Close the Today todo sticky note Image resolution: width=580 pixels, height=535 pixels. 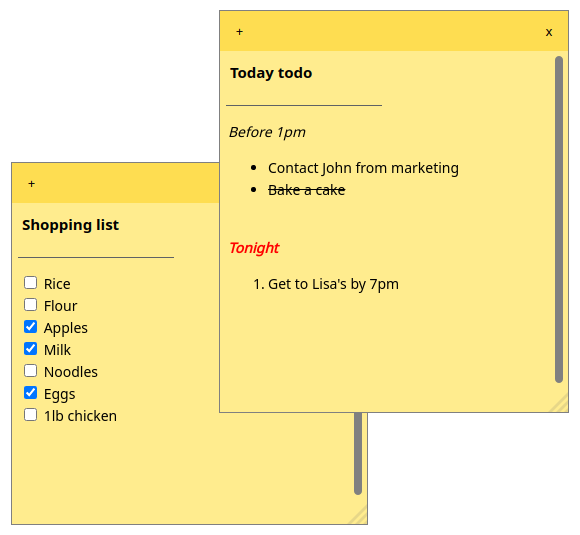[x=549, y=32]
